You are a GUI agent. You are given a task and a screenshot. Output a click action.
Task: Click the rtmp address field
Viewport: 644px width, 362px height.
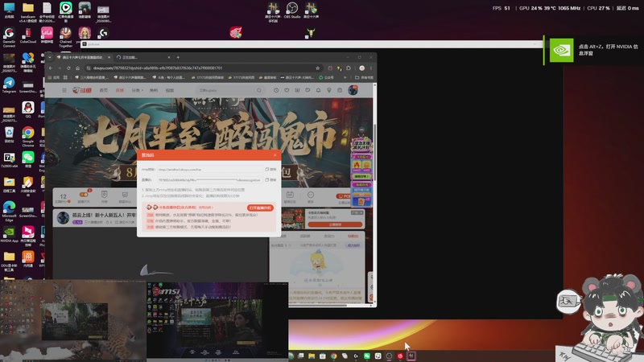pyautogui.click(x=210, y=169)
